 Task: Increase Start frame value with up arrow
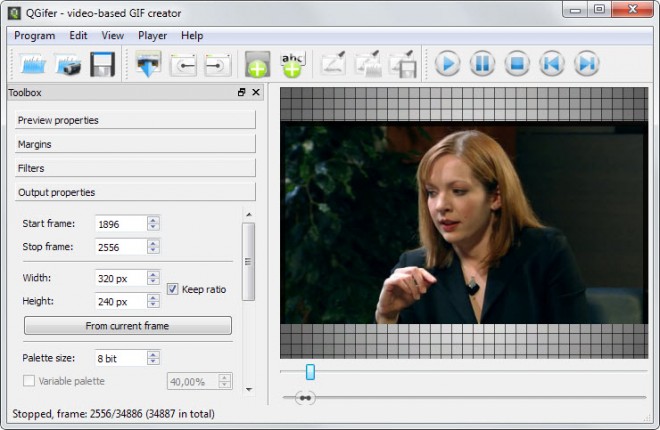pyautogui.click(x=153, y=220)
